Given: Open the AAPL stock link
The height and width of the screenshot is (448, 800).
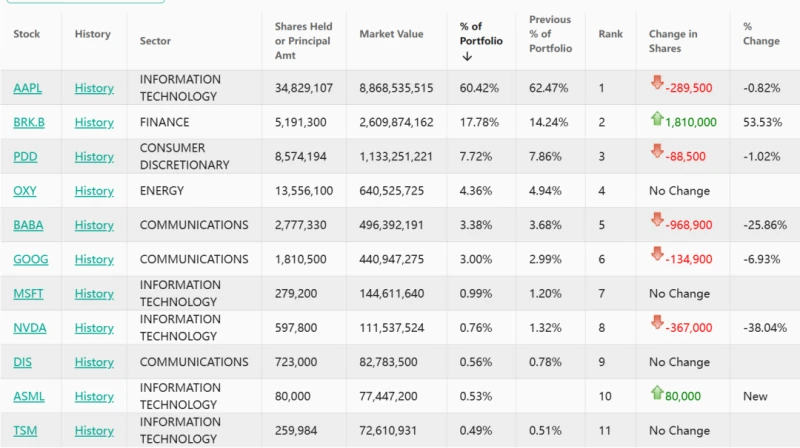Looking at the screenshot, I should tap(27, 89).
